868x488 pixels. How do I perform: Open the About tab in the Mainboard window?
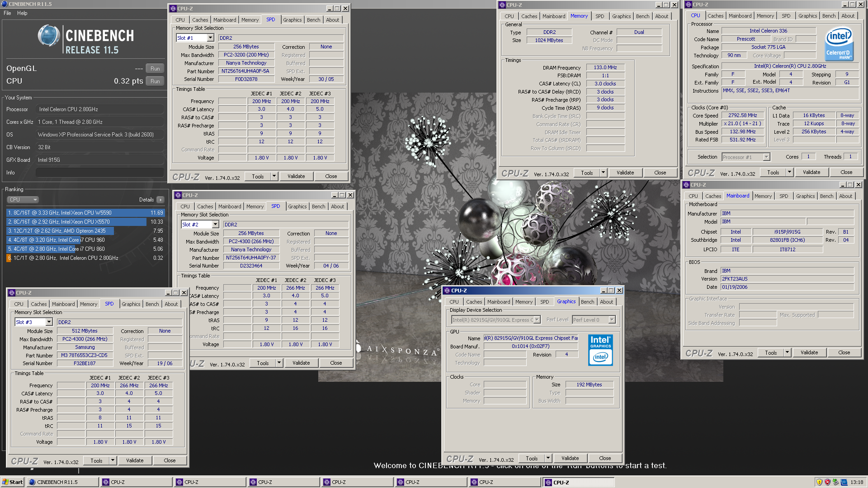845,196
